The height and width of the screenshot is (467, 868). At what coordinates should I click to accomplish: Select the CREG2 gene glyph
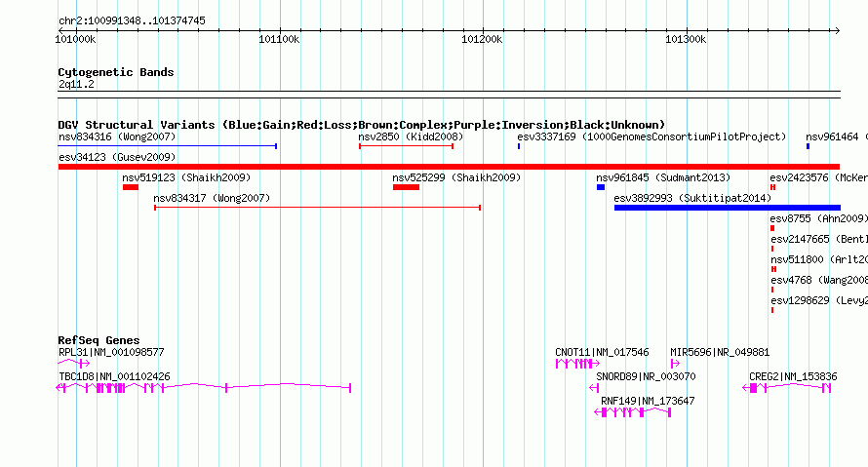click(x=787, y=388)
